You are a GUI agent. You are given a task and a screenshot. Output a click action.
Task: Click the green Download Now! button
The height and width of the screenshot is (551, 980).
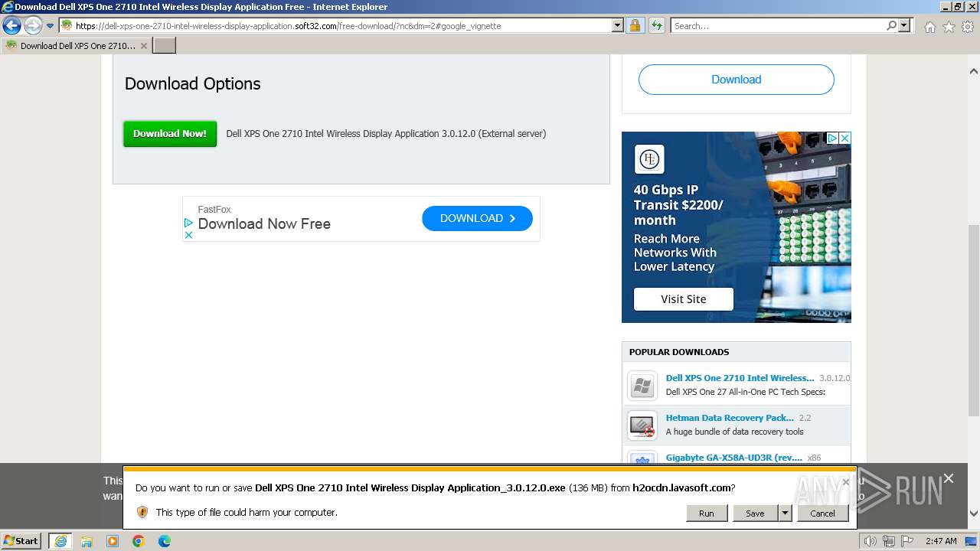(170, 133)
